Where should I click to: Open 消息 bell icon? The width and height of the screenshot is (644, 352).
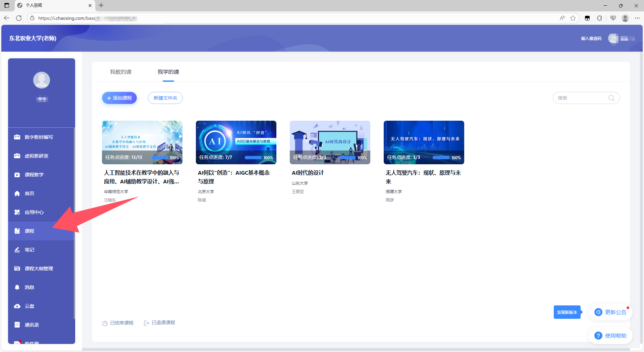click(x=17, y=287)
